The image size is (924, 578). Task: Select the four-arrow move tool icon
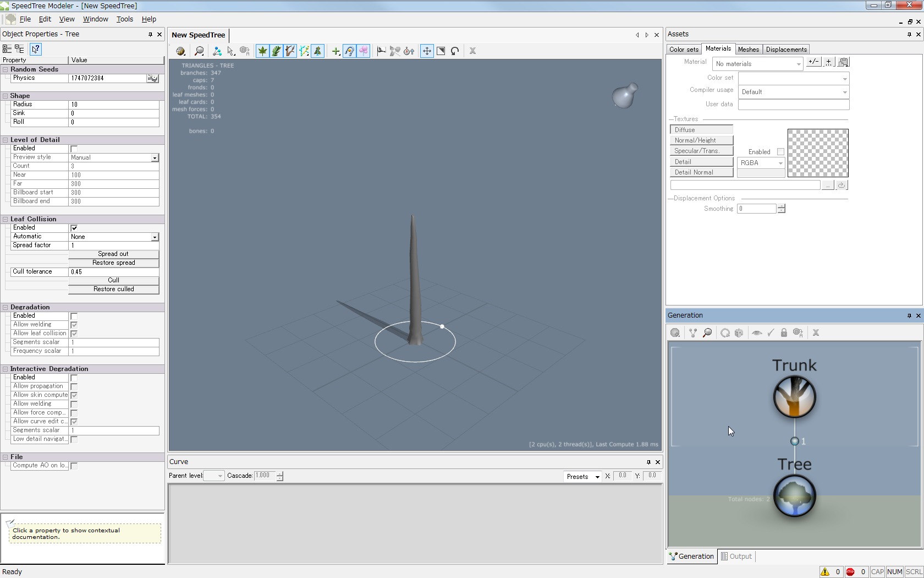(427, 51)
